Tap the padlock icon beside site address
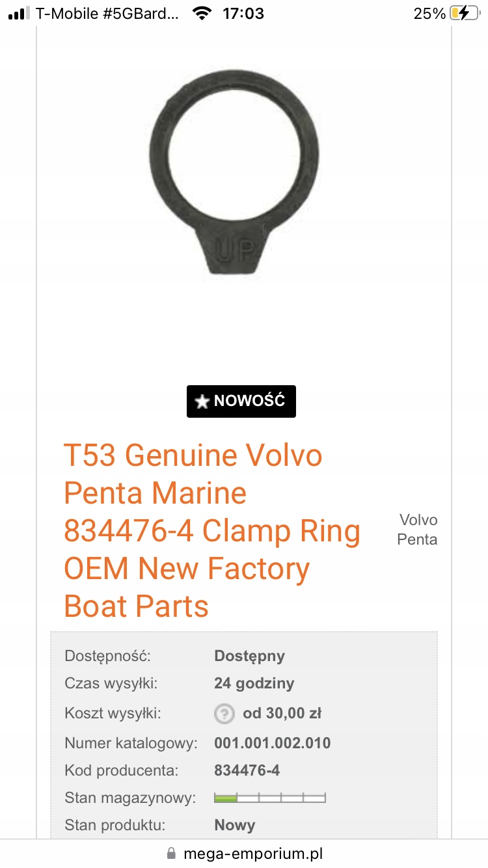This screenshot has width=488, height=868. tap(172, 853)
